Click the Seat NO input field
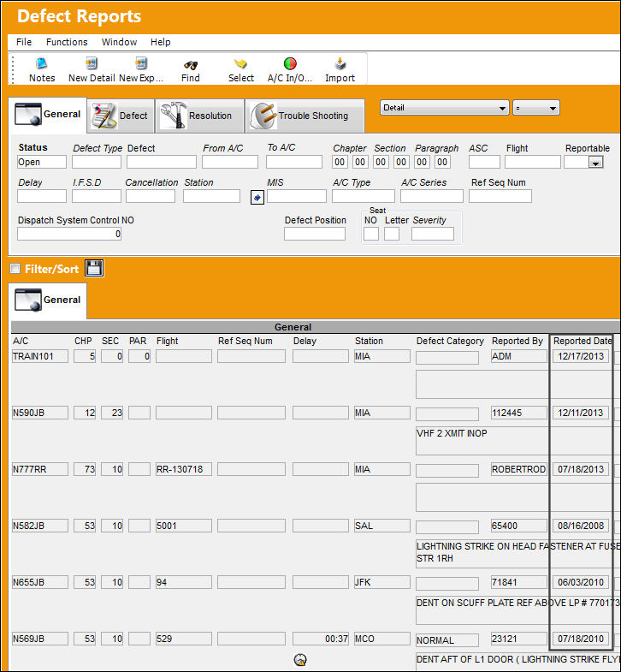The height and width of the screenshot is (672, 621). coord(371,234)
